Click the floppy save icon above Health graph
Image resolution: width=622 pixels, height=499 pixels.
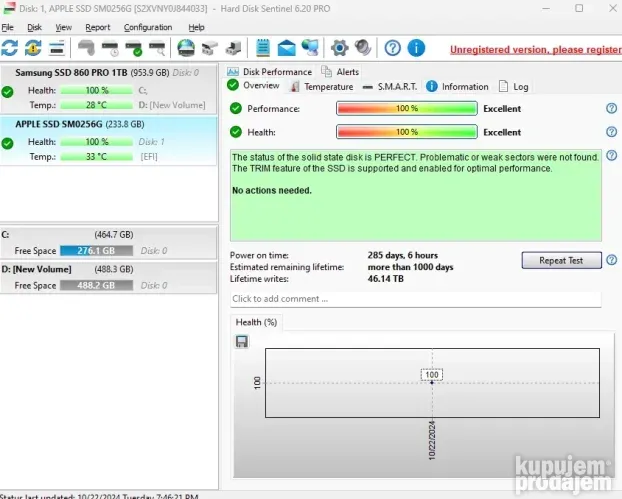(x=241, y=342)
